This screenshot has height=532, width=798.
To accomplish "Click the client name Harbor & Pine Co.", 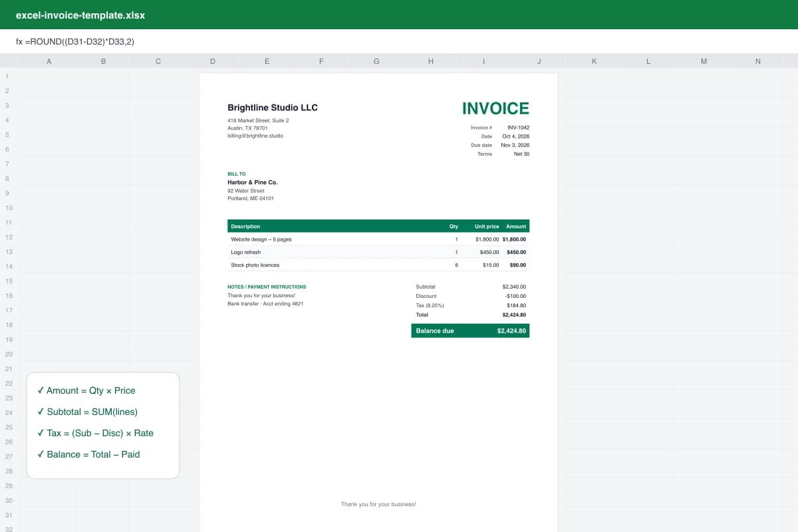I will (253, 182).
